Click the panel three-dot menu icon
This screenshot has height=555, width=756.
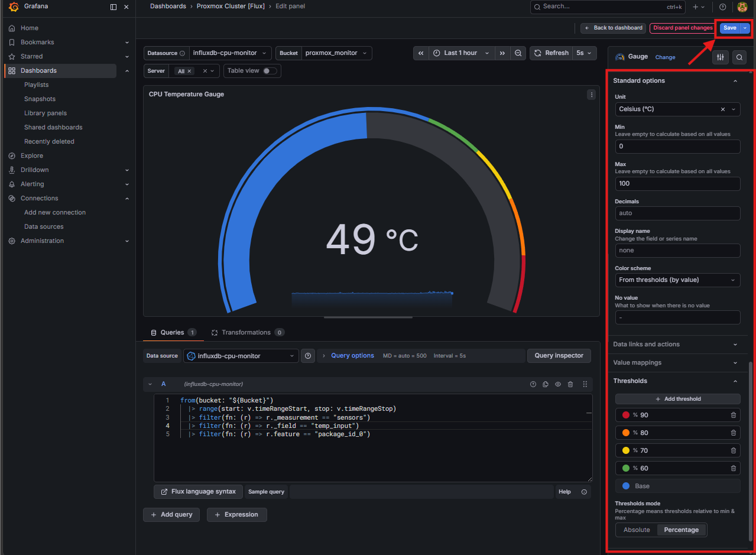[591, 95]
